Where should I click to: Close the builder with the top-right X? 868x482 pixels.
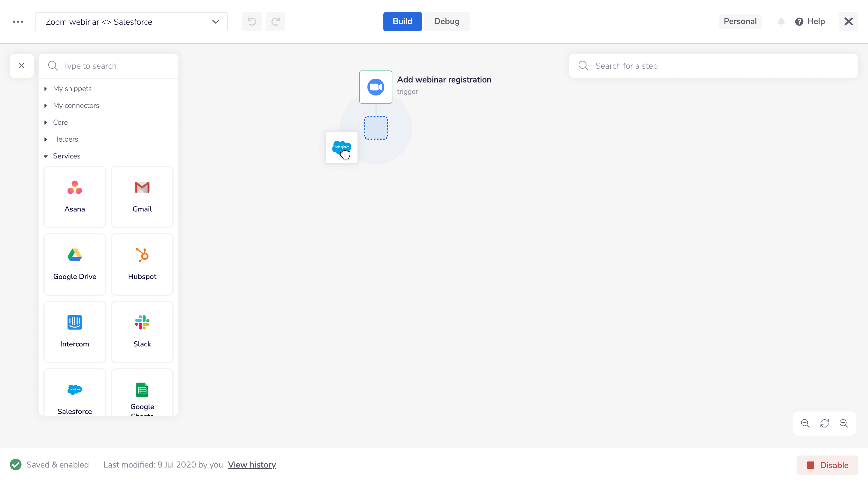[x=848, y=22]
